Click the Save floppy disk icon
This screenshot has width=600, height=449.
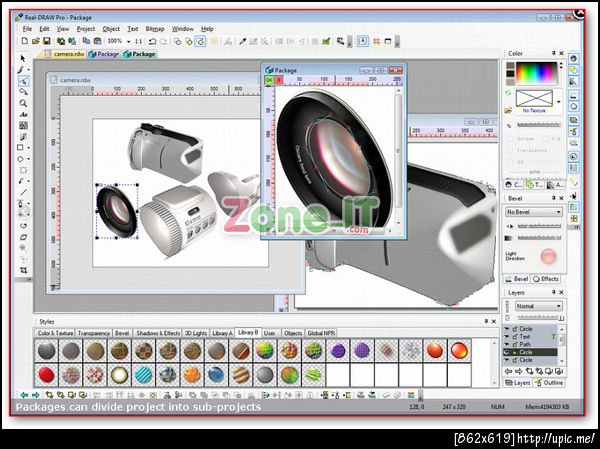click(47, 41)
